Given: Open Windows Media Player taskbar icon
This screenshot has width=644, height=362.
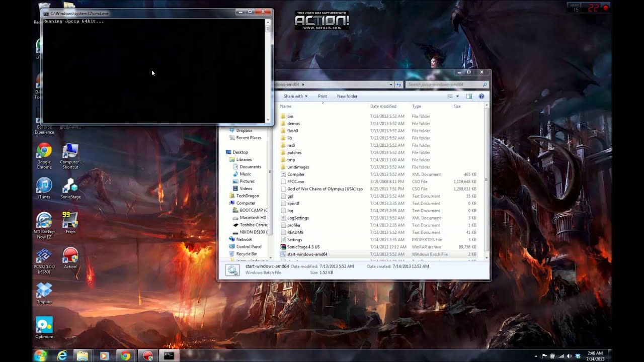Looking at the screenshot, I should tap(104, 355).
